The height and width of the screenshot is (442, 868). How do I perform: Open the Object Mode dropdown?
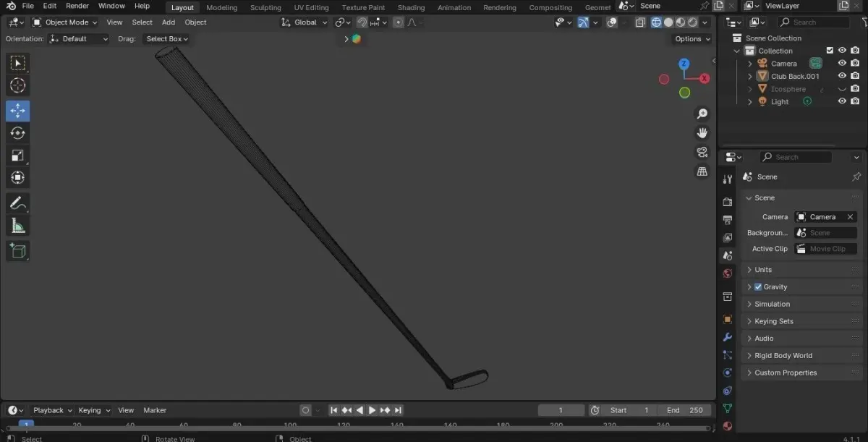click(x=65, y=22)
